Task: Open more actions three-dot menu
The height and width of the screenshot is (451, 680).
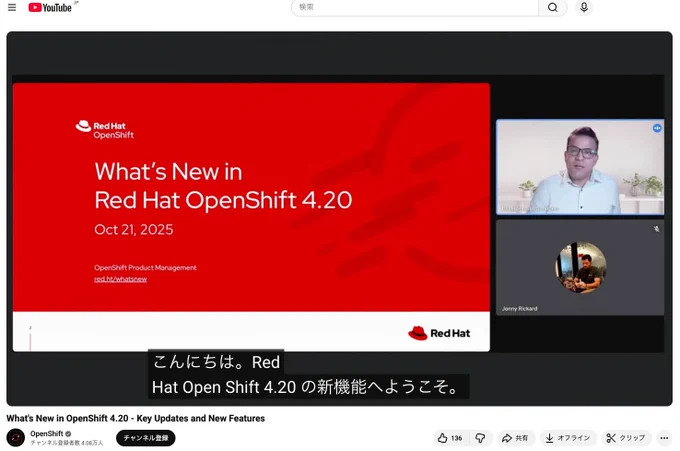Action: (664, 438)
